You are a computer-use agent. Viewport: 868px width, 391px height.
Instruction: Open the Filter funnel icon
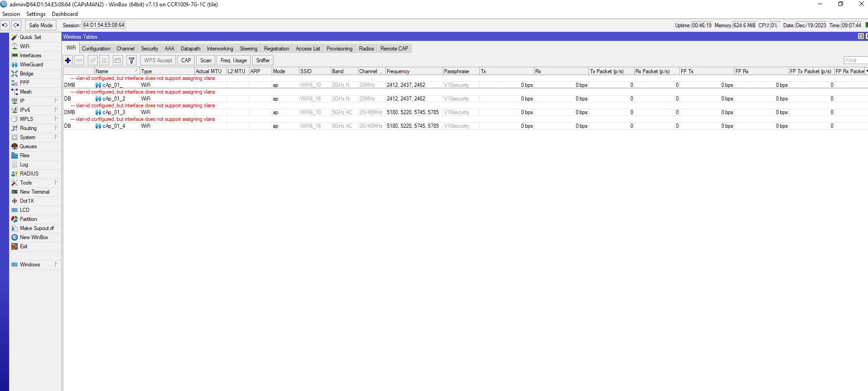pos(132,60)
